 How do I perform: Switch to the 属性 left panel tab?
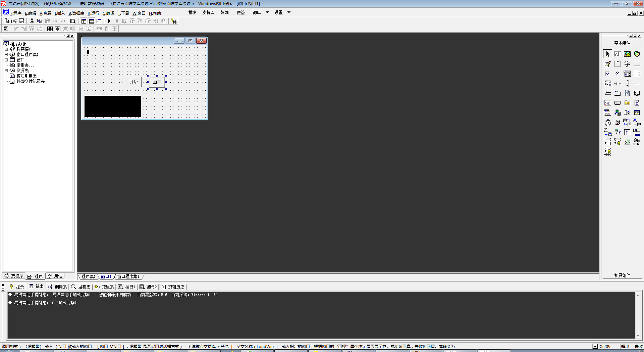55,276
